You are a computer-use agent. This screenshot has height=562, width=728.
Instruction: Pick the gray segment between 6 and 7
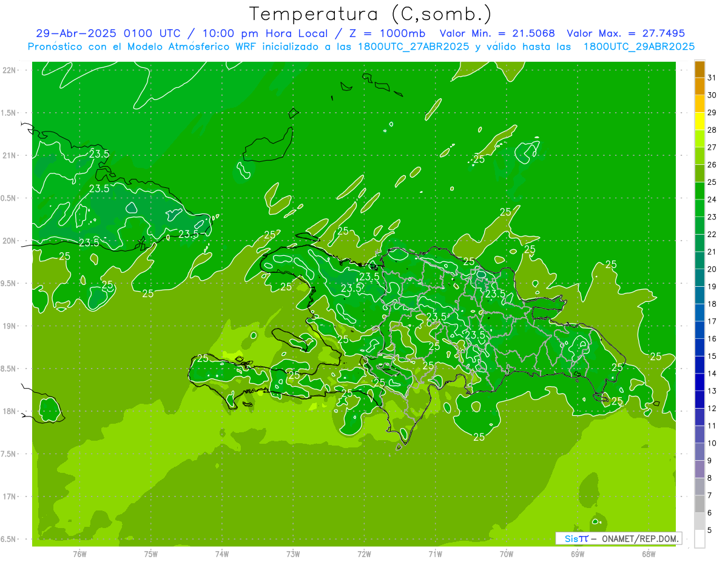coord(699,504)
